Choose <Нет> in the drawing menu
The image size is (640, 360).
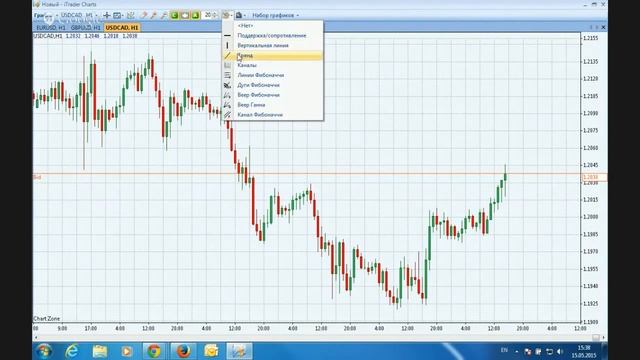[x=273, y=26]
